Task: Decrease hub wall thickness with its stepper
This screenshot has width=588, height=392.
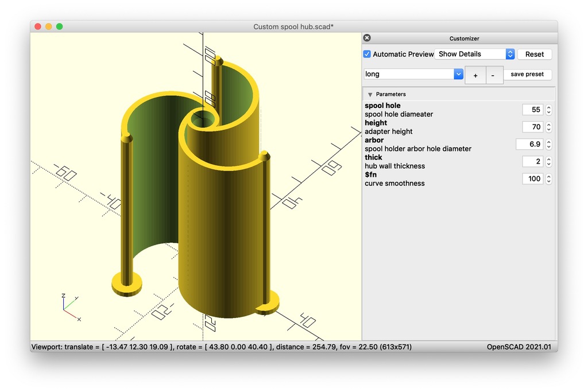Action: point(548,164)
